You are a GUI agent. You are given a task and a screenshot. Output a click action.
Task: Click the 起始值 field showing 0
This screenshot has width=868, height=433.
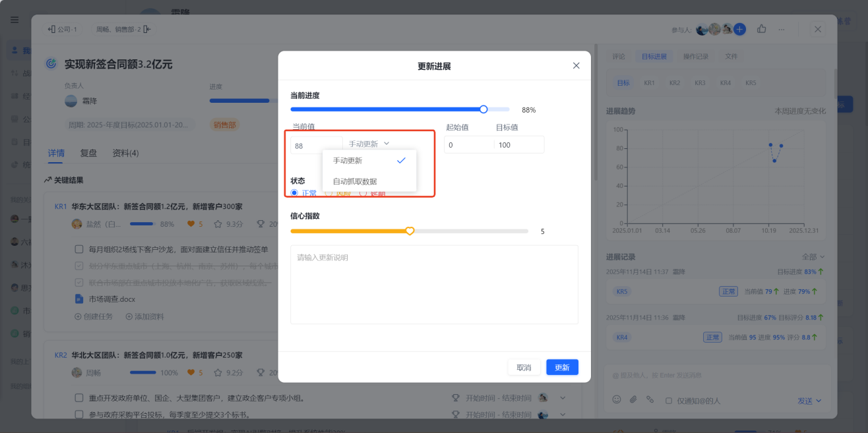469,145
